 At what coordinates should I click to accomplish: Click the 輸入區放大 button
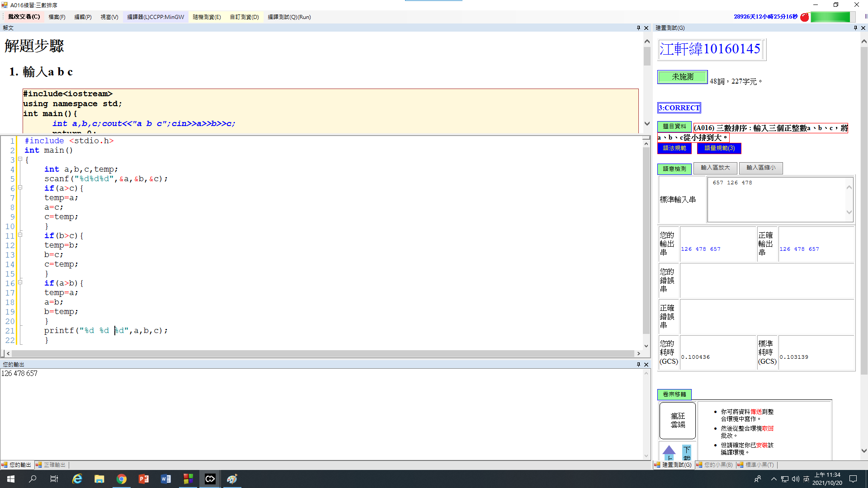click(715, 168)
